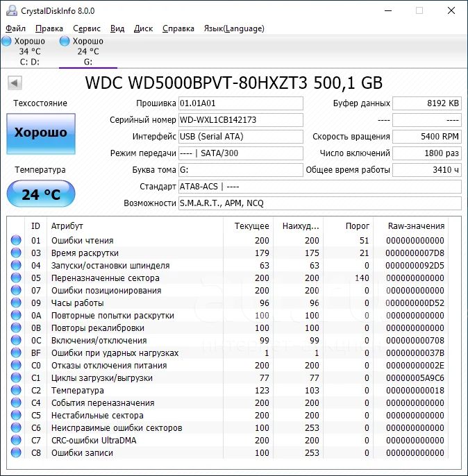Click blue status circle for attribute 01
The width and height of the screenshot is (468, 476).
[x=16, y=240]
